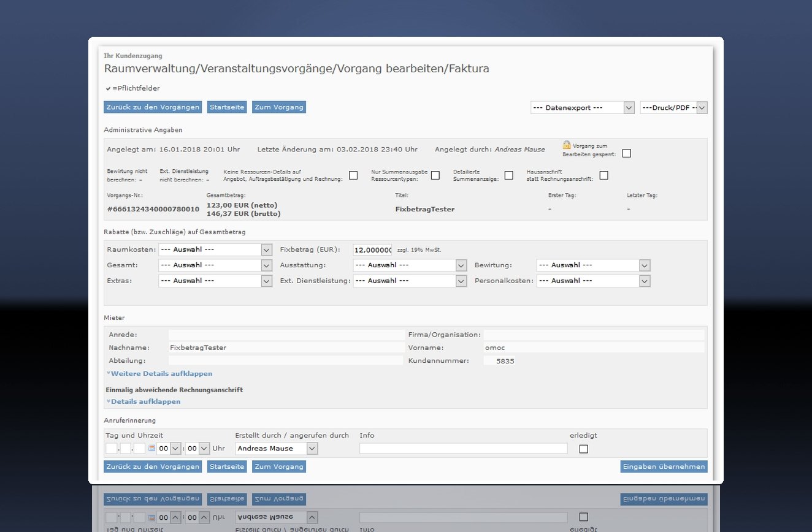Click the lock icon beside Vorgang gesperrt
Screen dimensions: 812x532
point(567,145)
